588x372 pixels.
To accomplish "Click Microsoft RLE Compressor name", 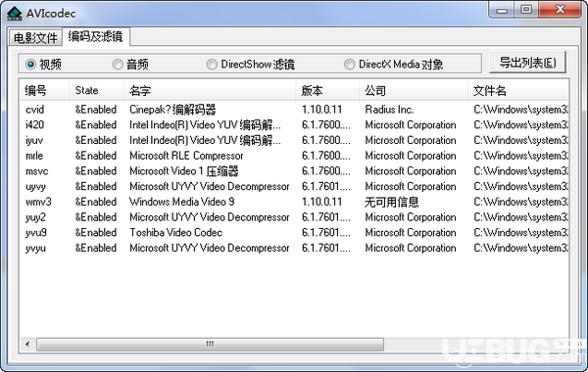I will 186,156.
